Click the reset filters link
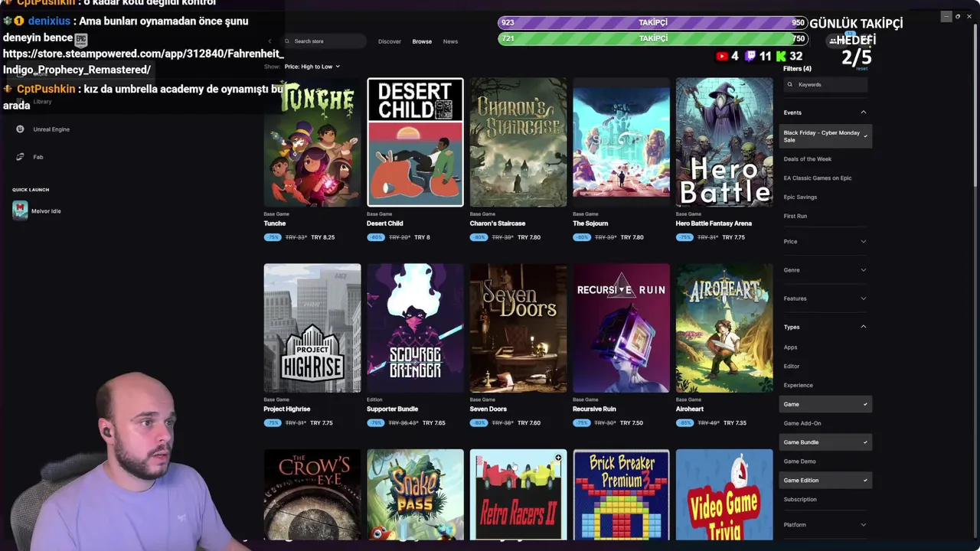980x551 pixels. (861, 69)
